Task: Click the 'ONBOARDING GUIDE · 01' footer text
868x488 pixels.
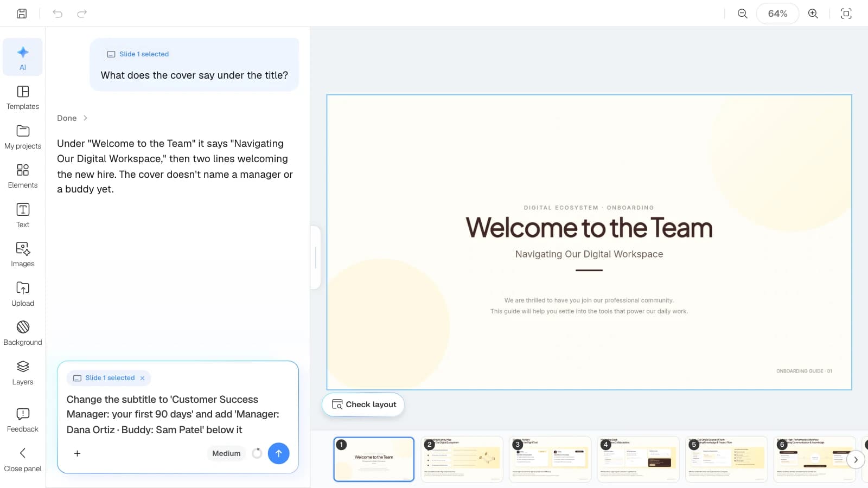Action: coord(804,371)
